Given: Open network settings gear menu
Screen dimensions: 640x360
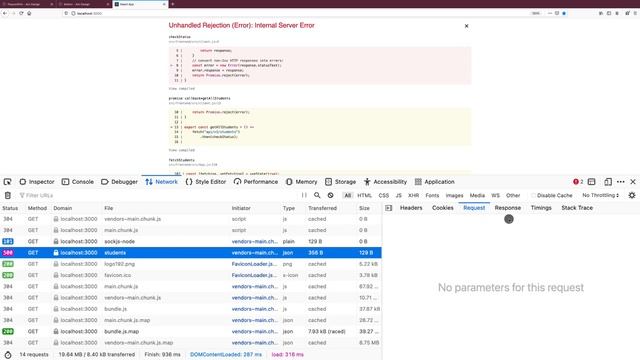Looking at the screenshot, I should (632, 195).
